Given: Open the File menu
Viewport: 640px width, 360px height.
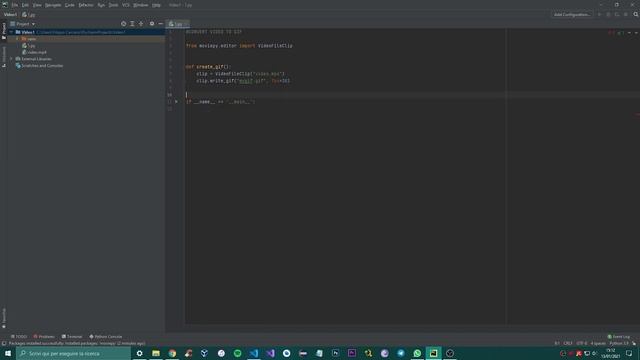Looking at the screenshot, I should point(15,5).
